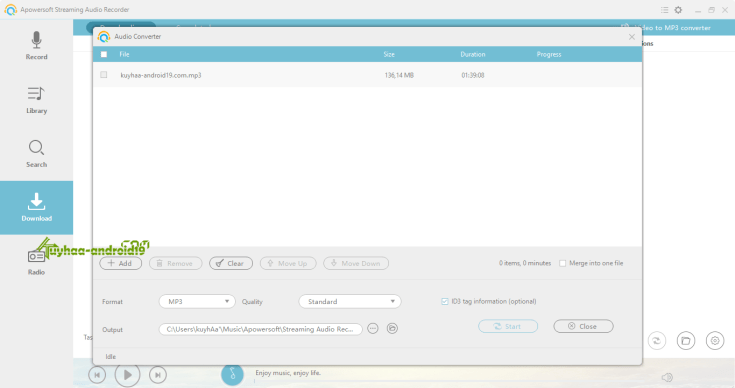This screenshot has height=388, width=735.
Task: Click the blue music note icon
Action: click(x=232, y=375)
